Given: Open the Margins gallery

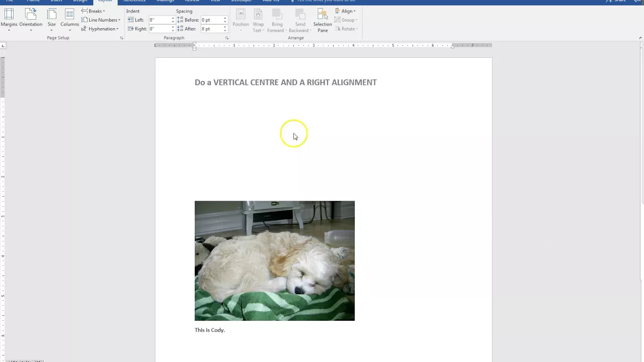Looking at the screenshot, I should coord(9,20).
